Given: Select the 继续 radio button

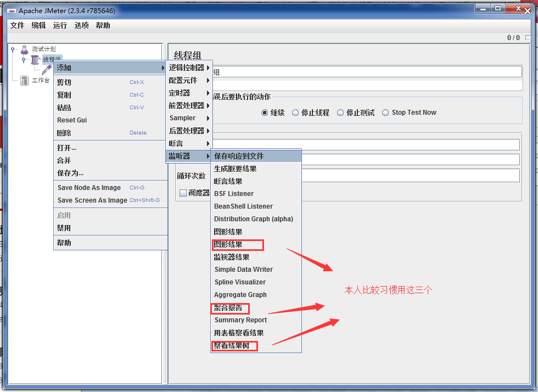Looking at the screenshot, I should click(265, 113).
